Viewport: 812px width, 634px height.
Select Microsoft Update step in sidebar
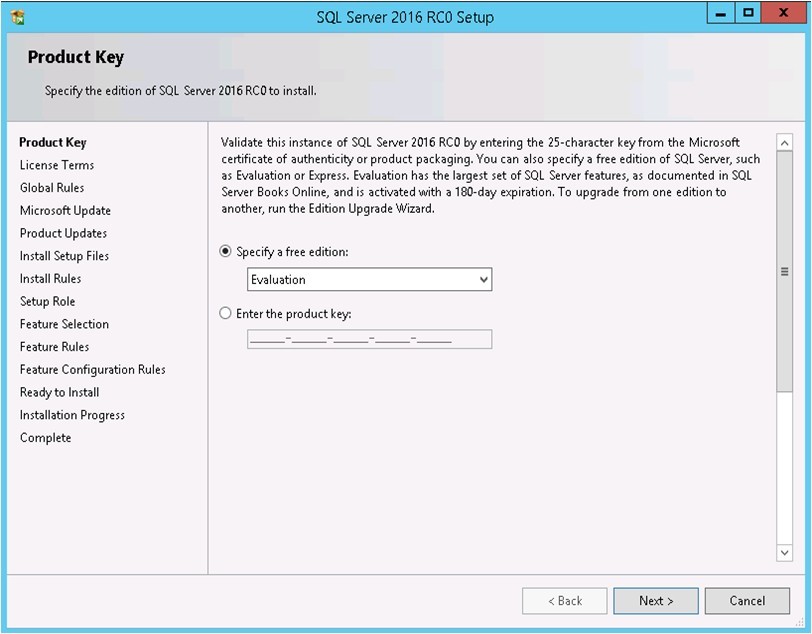click(x=65, y=211)
